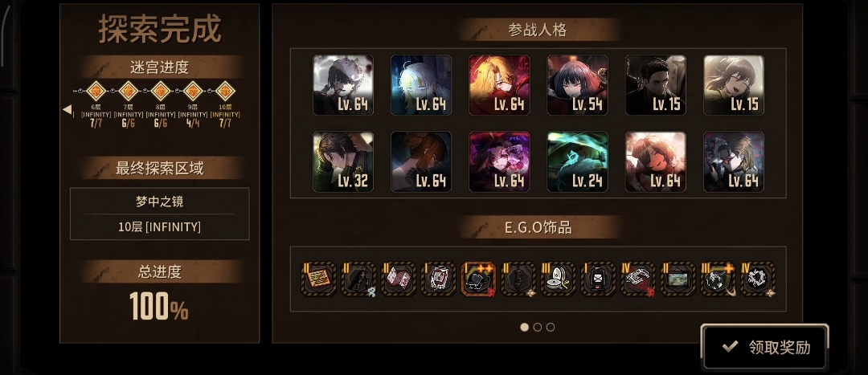Open the blonde red-background Lv.64 identity portrait

499,84
